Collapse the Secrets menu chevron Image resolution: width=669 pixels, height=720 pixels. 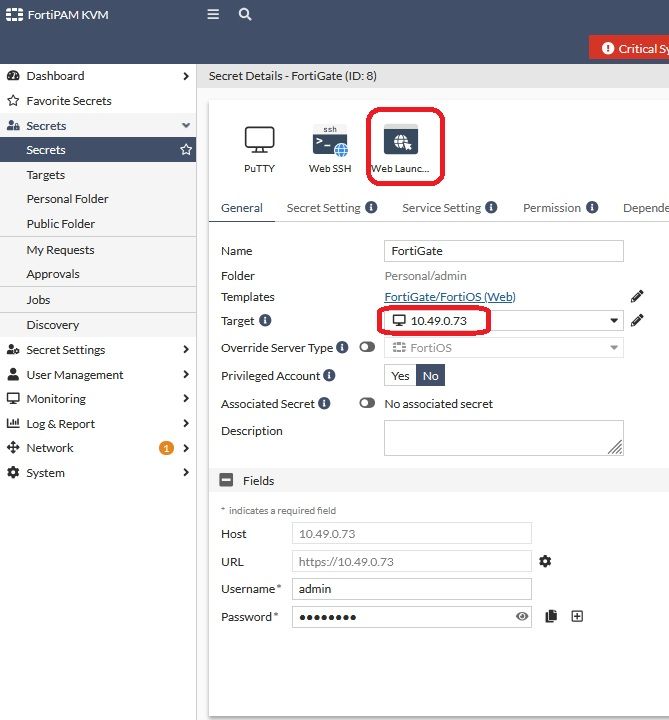pyautogui.click(x=186, y=125)
